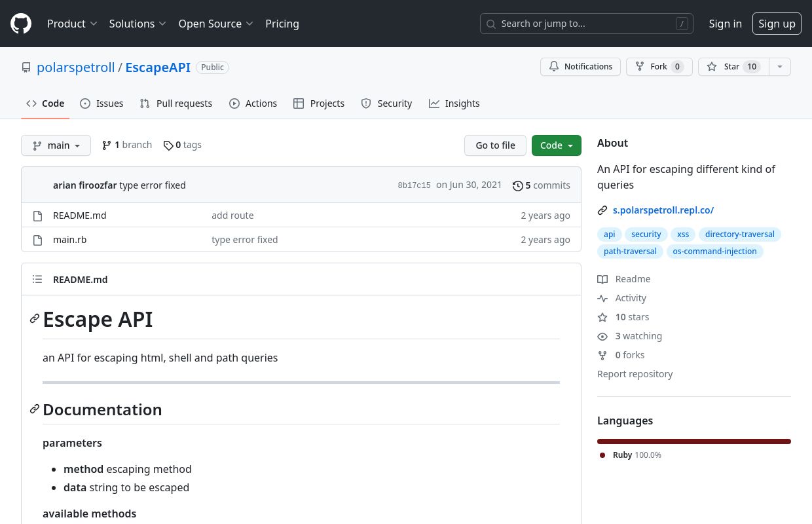Click the eye icon beside 3 watching
The height and width of the screenshot is (524, 812).
point(602,336)
